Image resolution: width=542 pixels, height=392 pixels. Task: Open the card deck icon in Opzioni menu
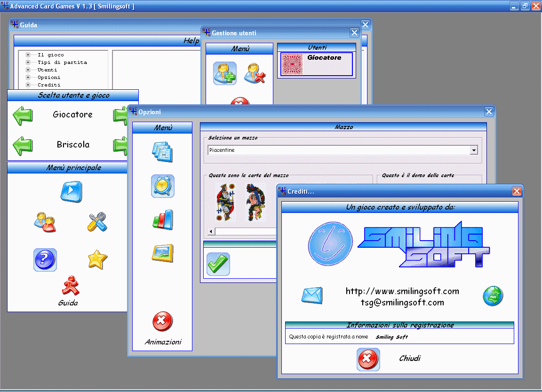162,152
